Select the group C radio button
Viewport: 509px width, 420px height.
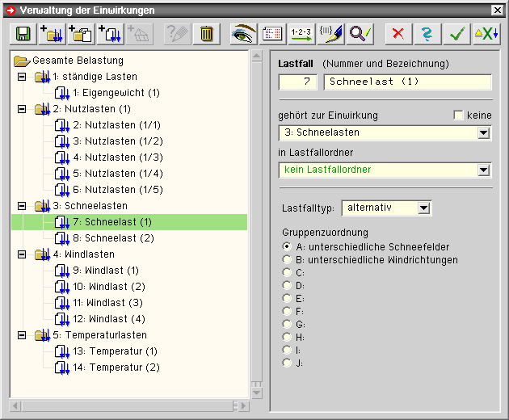click(x=287, y=273)
